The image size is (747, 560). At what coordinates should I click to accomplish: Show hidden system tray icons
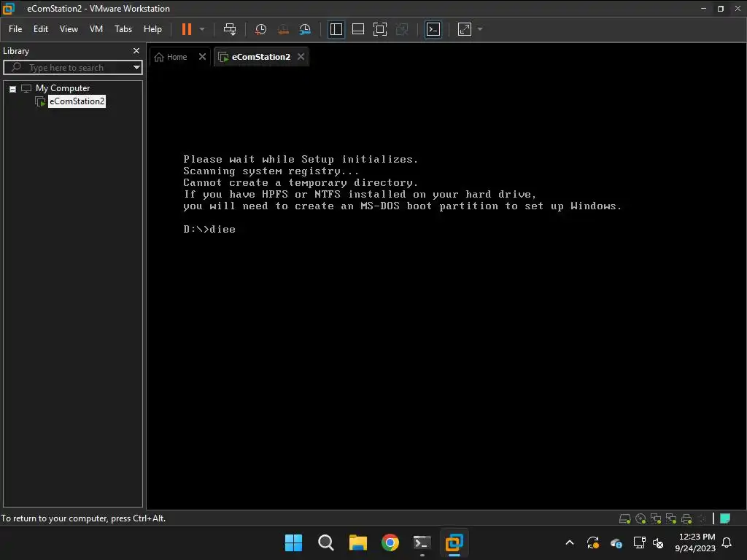click(569, 542)
